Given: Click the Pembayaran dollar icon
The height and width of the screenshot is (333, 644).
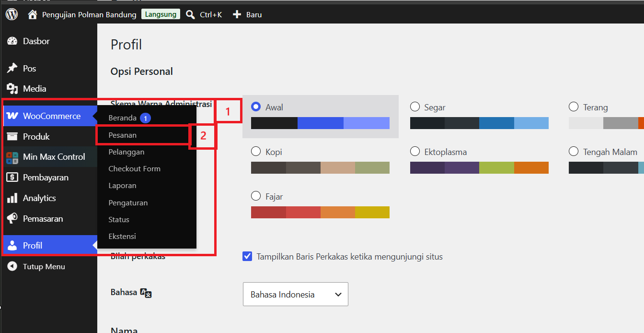Looking at the screenshot, I should (x=12, y=178).
